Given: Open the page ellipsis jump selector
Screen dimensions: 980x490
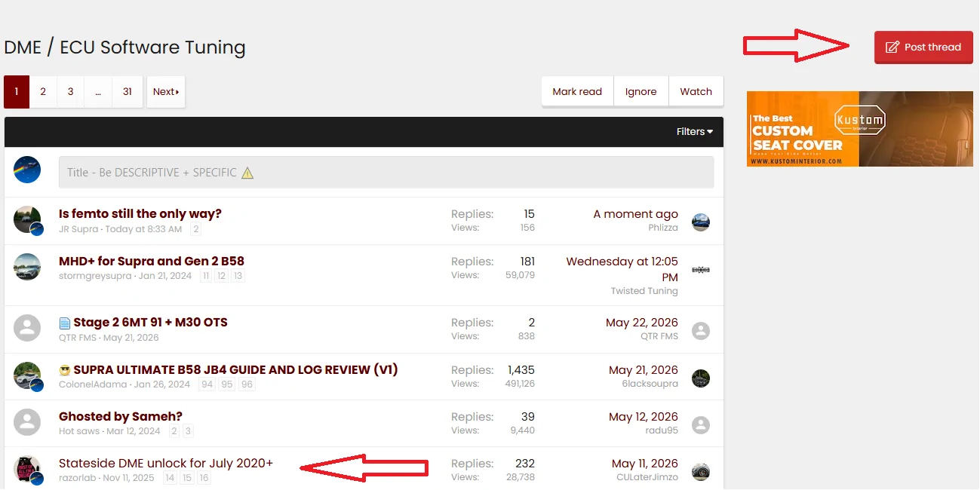Looking at the screenshot, I should click(x=98, y=92).
